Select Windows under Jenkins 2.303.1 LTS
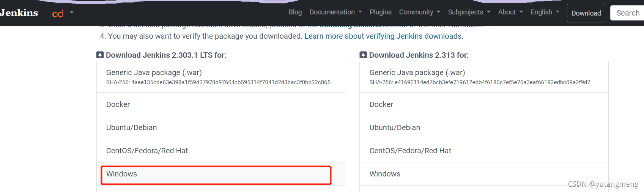 click(221, 174)
